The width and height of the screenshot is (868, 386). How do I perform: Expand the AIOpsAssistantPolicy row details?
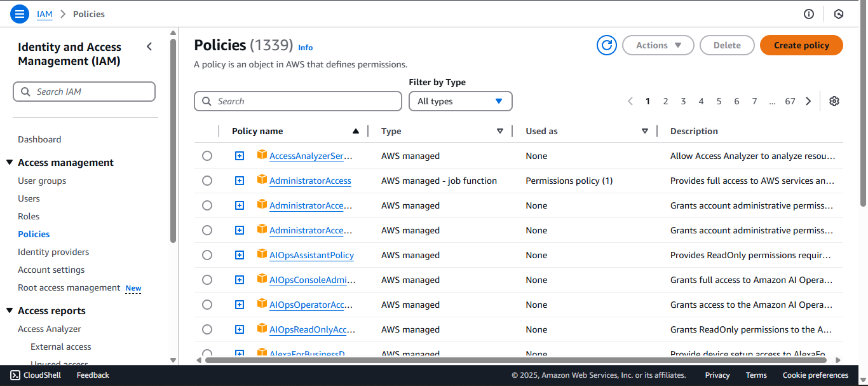coord(240,255)
